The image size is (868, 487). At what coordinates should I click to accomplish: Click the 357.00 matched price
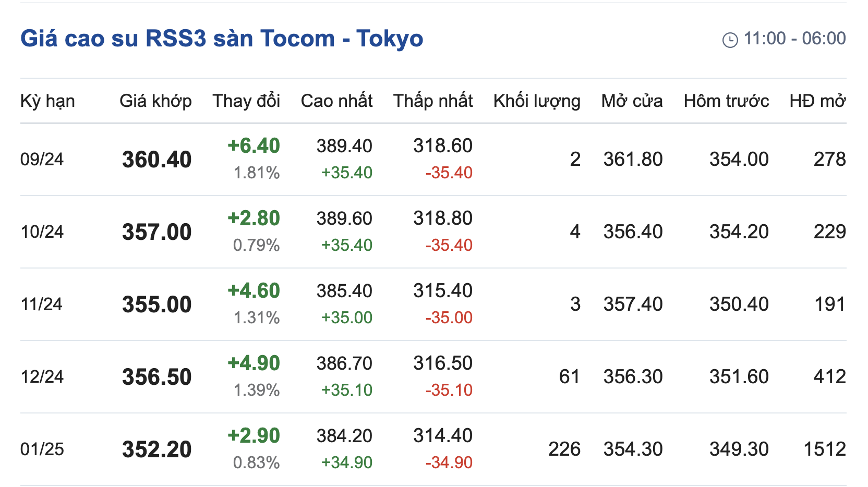157,232
